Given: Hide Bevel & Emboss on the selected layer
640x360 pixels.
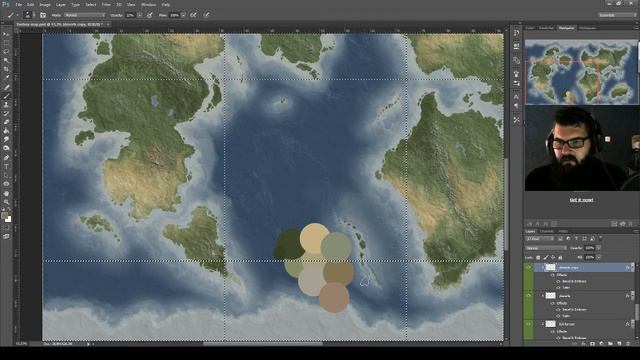Looking at the screenshot, I should [558, 281].
